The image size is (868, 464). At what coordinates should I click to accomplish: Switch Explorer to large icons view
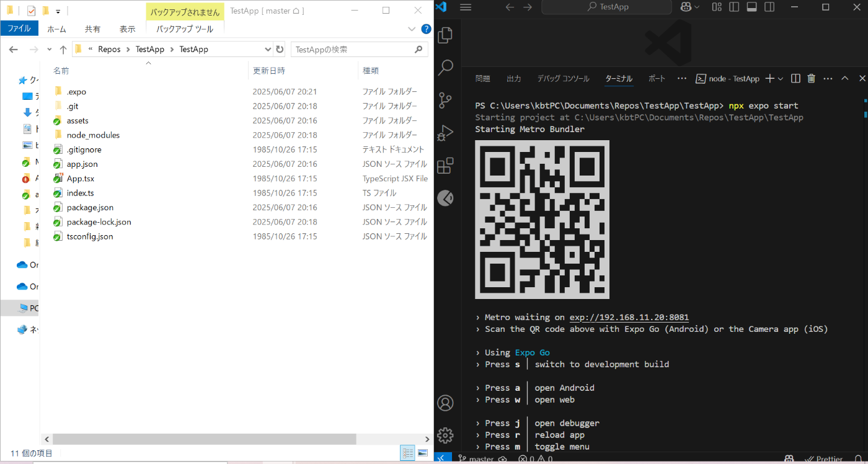coord(423,453)
